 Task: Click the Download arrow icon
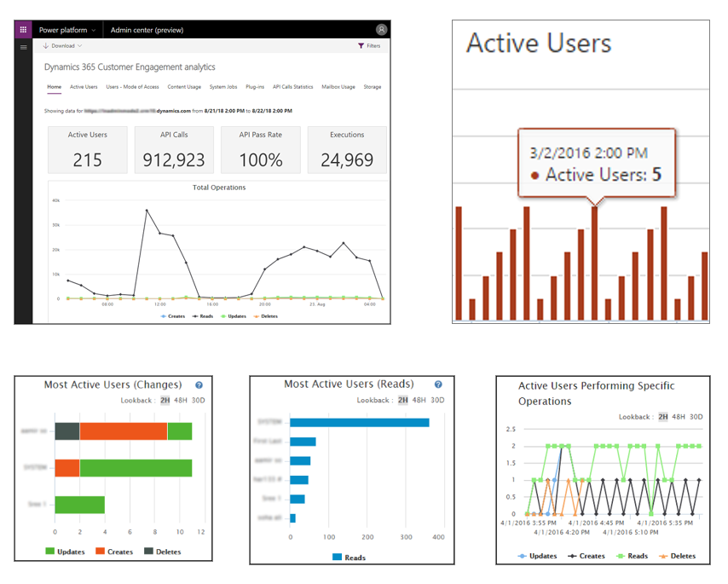click(x=46, y=45)
